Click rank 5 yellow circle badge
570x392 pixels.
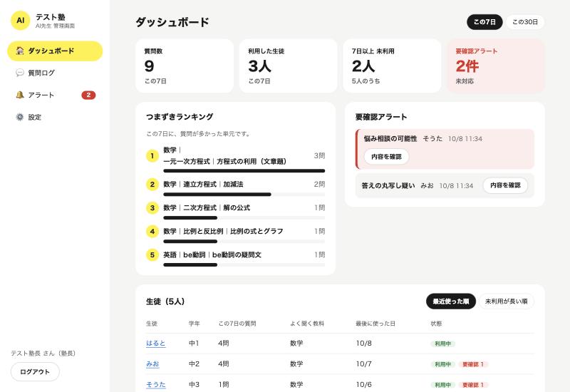(152, 255)
